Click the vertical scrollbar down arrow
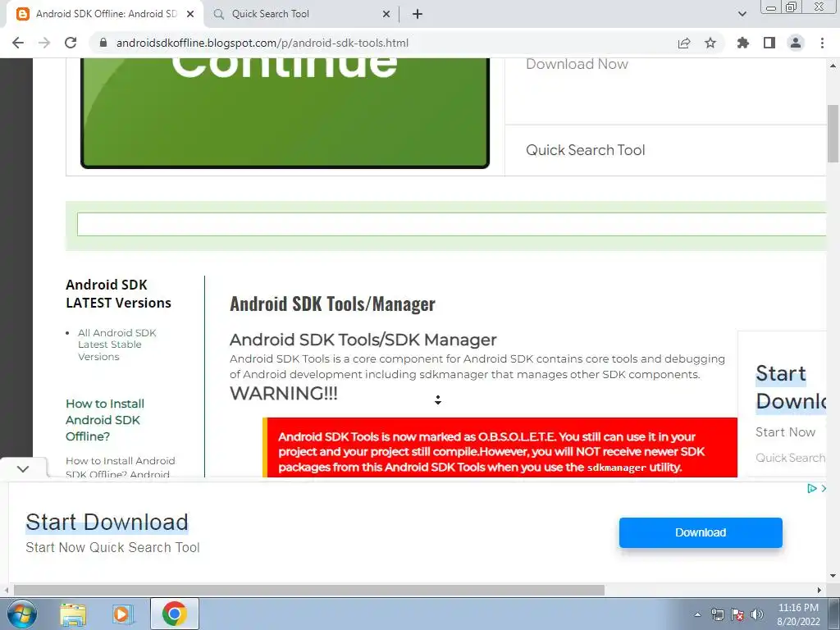 (x=833, y=576)
